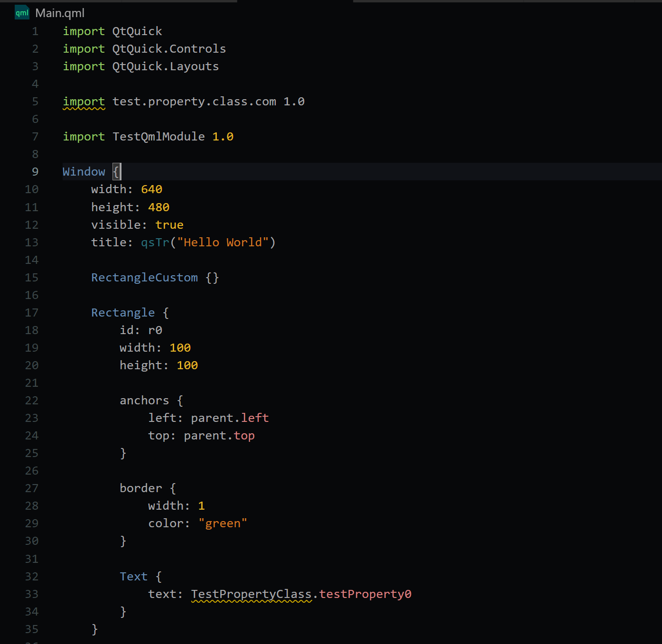Image resolution: width=662 pixels, height=644 pixels.
Task: Click 'test.property.class.com' module text
Action: (194, 102)
